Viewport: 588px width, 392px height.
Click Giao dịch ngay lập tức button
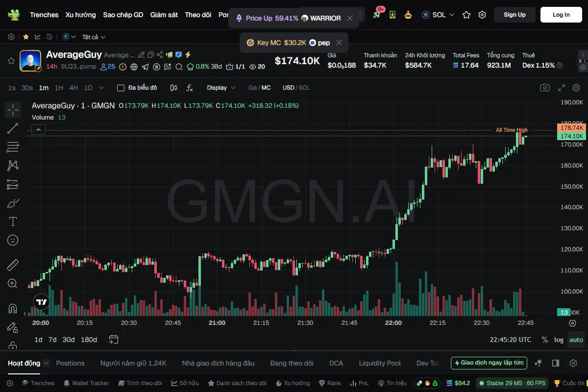(x=489, y=363)
